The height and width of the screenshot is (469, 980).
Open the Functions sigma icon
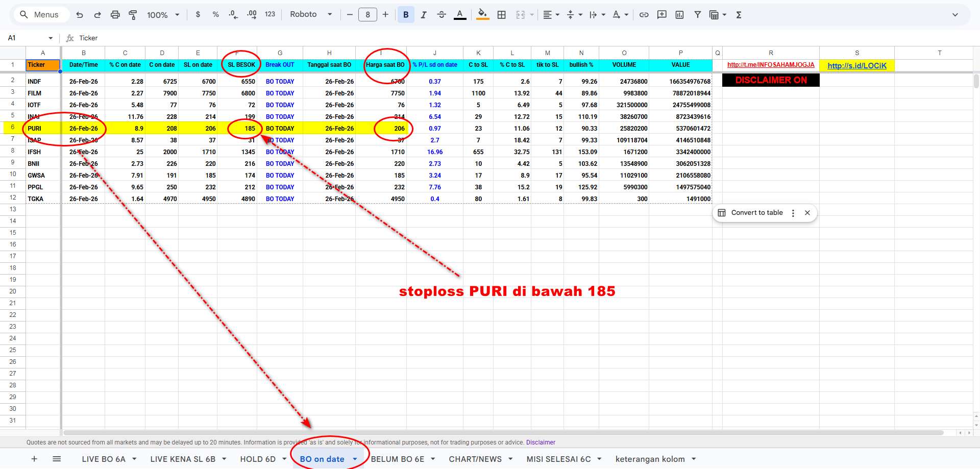click(x=739, y=15)
